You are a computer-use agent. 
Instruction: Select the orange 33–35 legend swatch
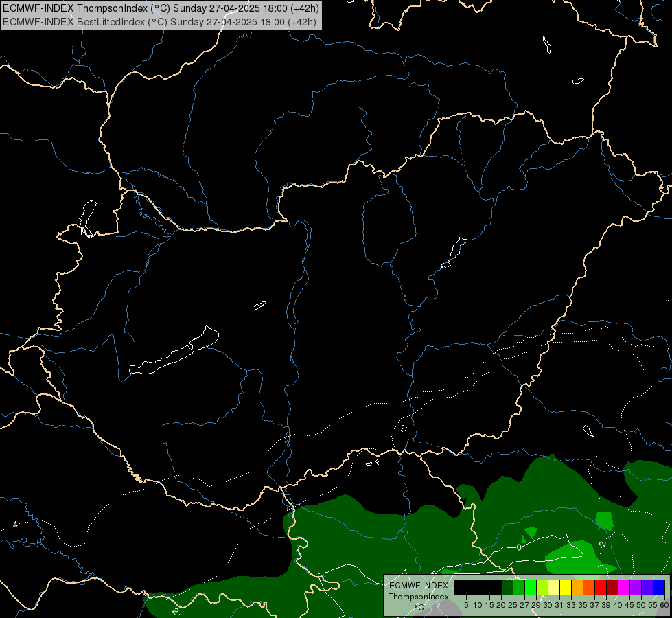tap(577, 587)
